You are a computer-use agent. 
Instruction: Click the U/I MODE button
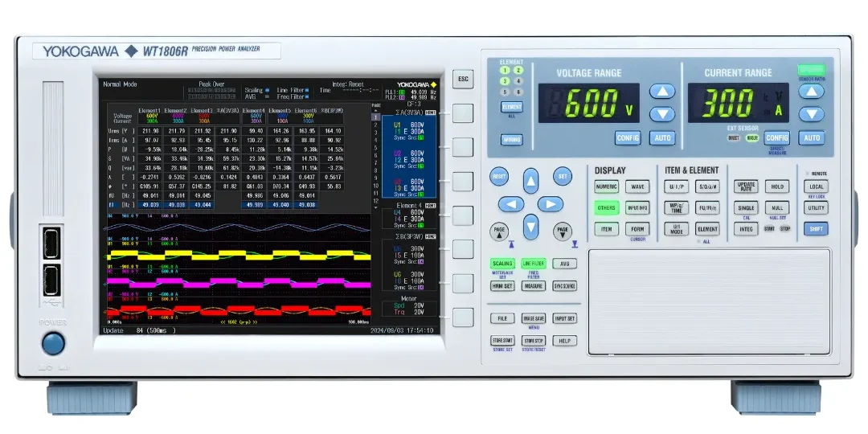tap(677, 229)
